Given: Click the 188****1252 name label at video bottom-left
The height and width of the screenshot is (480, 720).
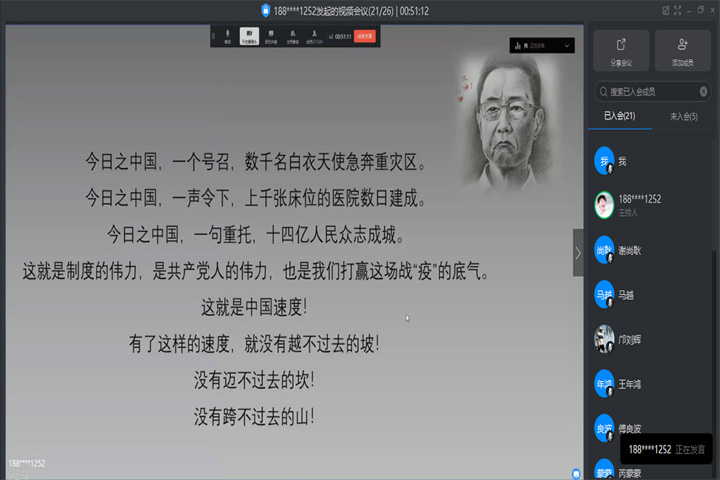Looking at the screenshot, I should (x=27, y=463).
